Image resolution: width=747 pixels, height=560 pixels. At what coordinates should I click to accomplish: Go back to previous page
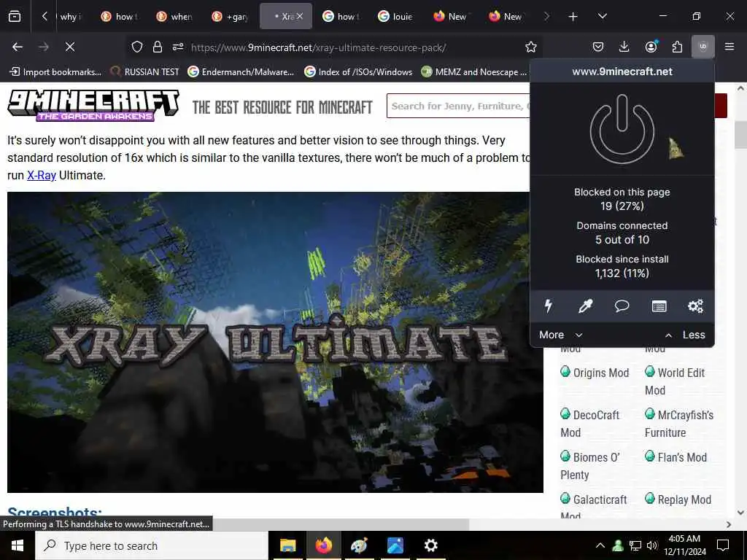[x=18, y=47]
